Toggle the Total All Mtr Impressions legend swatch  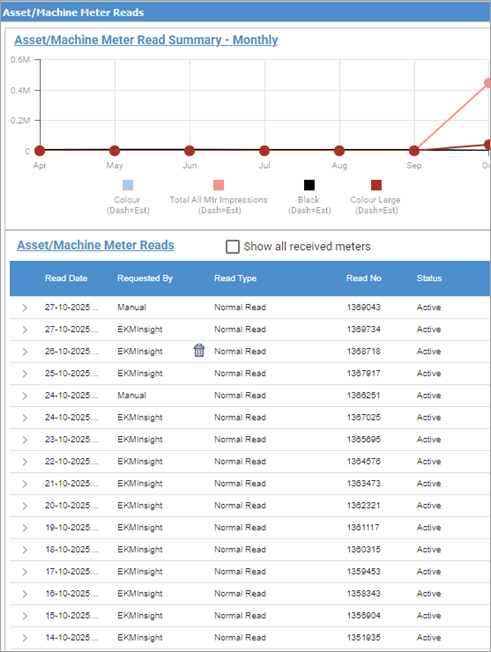[x=218, y=185]
